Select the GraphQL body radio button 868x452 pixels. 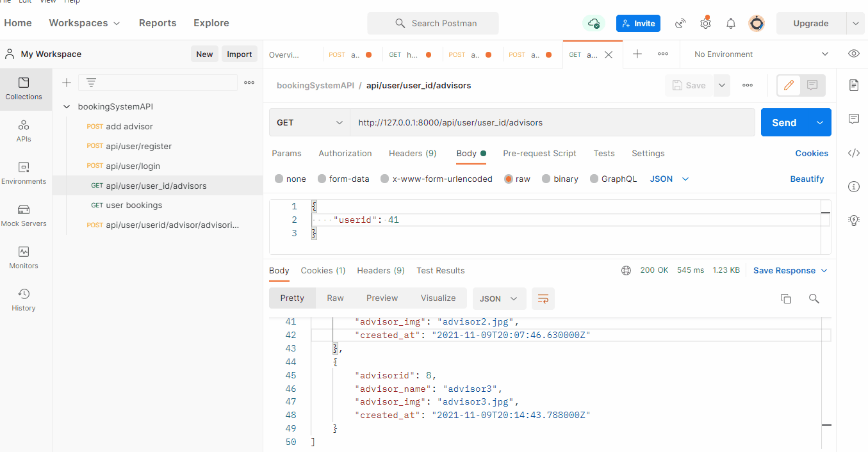coord(594,179)
